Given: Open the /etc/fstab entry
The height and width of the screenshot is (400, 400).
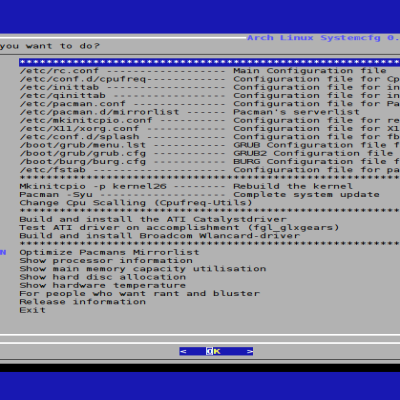Looking at the screenshot, I should [x=209, y=170].
